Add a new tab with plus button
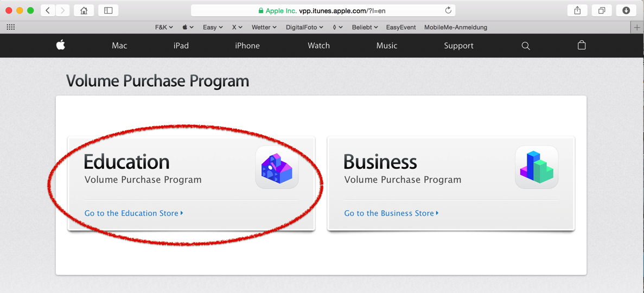 (637, 28)
